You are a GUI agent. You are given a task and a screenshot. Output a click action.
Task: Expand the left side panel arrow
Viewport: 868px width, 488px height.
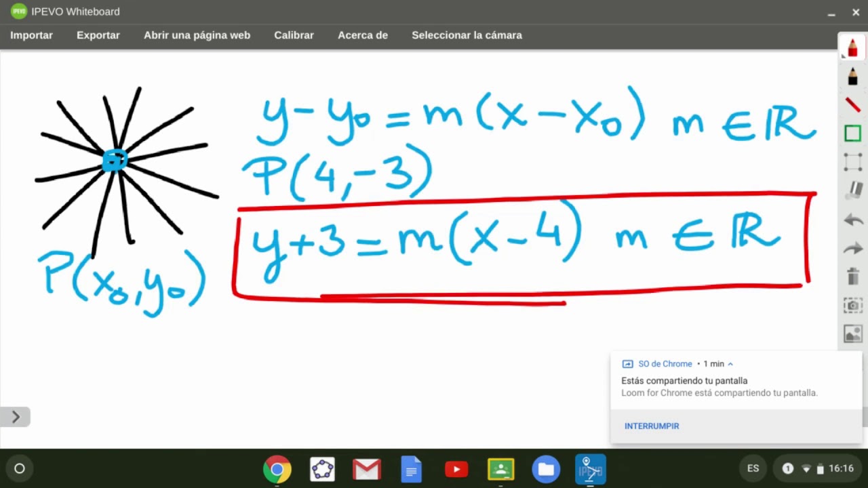pos(15,417)
